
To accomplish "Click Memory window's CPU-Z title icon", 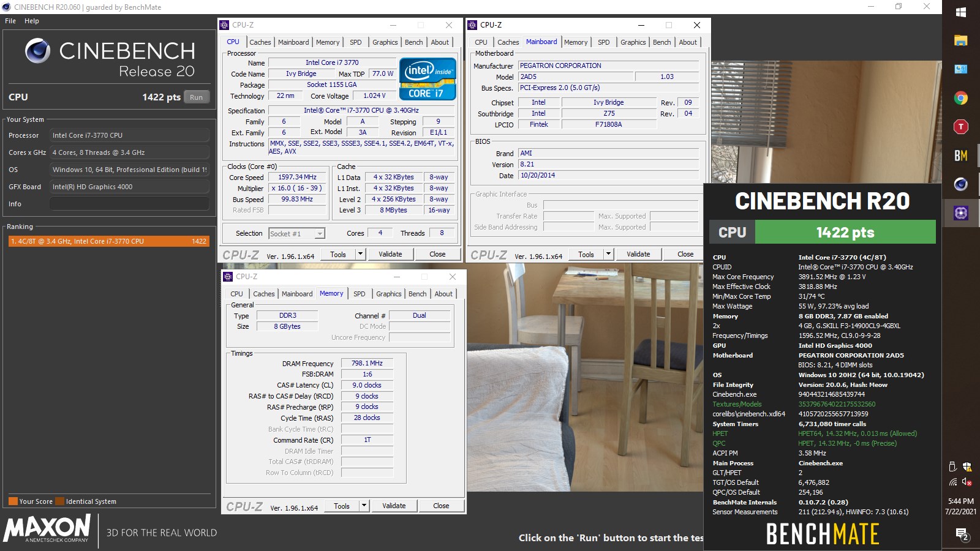I will 228,277.
